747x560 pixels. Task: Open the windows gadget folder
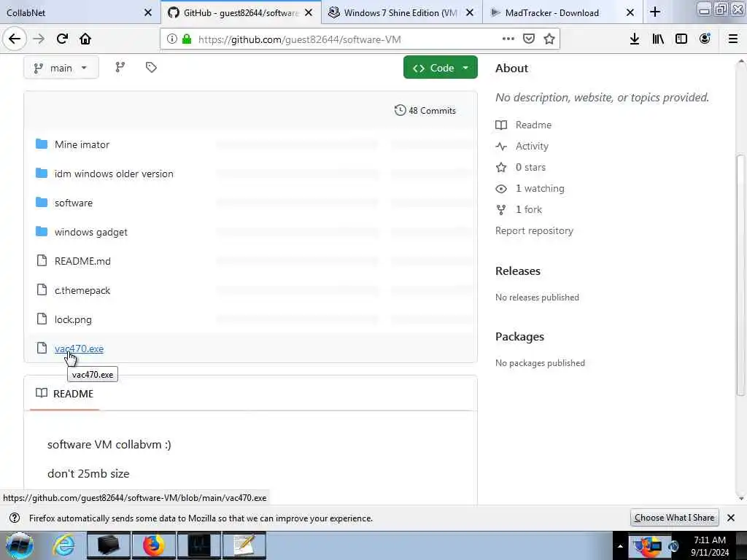tap(91, 232)
